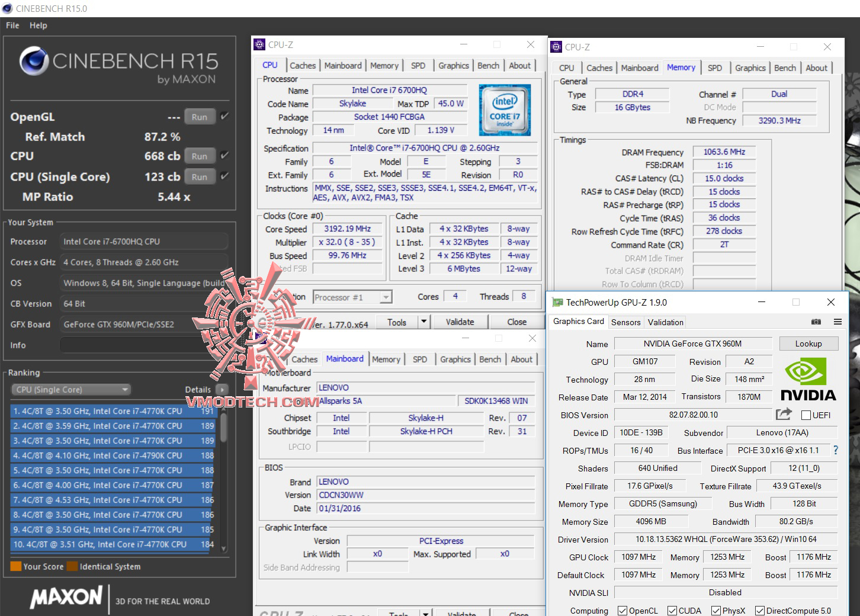Click the BIOS date '01/31/2016' field
Screen dimensions: 860x616
point(425,508)
